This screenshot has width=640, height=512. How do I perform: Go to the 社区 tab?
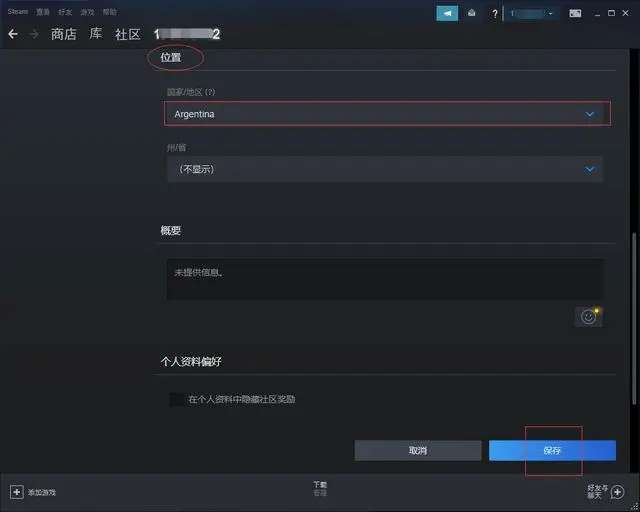127,34
